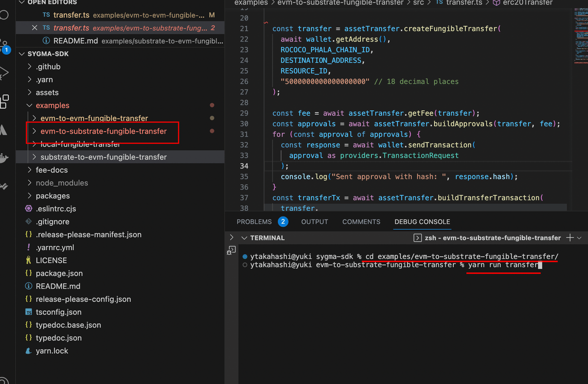Viewport: 588px width, 384px height.
Task: Click the transfer.ts breadcrumb segment
Action: tap(464, 2)
